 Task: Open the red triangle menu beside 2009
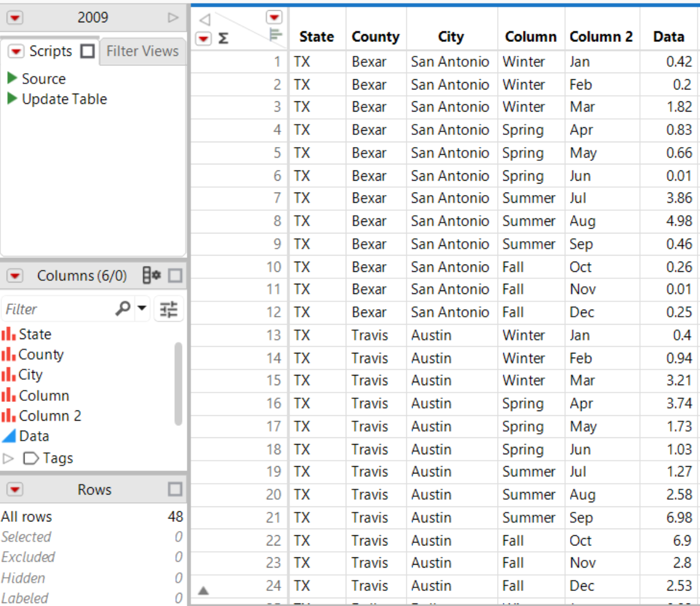pyautogui.click(x=16, y=17)
